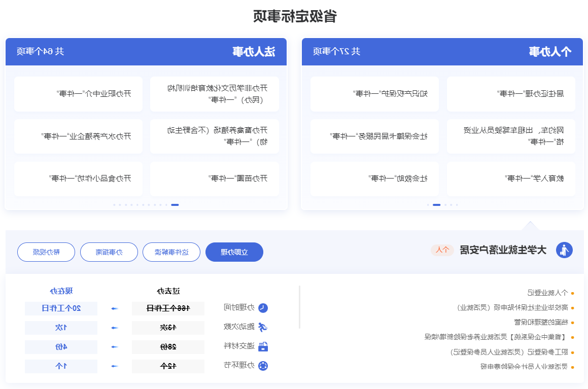Open the 社会救助"一件事" card
Viewport: 588px width, 389px height.
(374, 179)
